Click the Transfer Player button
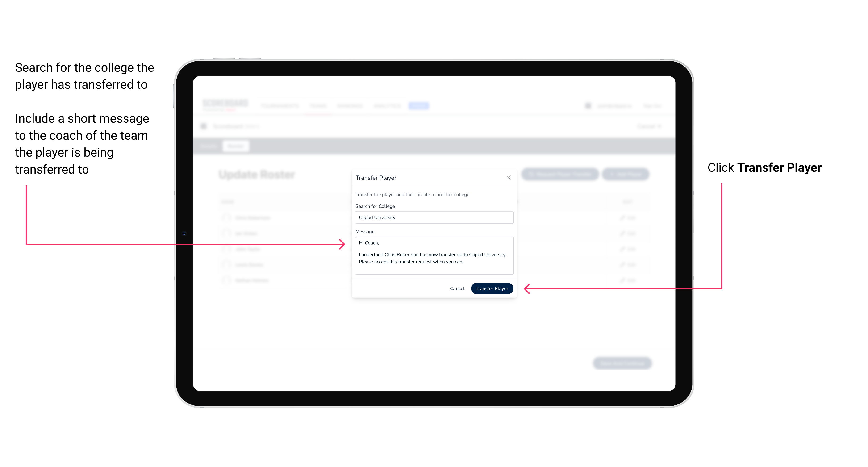The height and width of the screenshot is (467, 868). point(492,288)
